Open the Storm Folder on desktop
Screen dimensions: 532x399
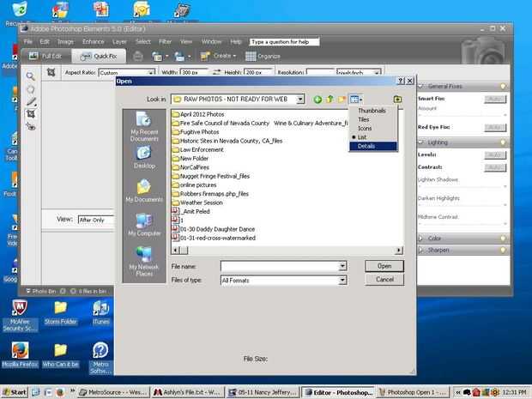[60, 312]
